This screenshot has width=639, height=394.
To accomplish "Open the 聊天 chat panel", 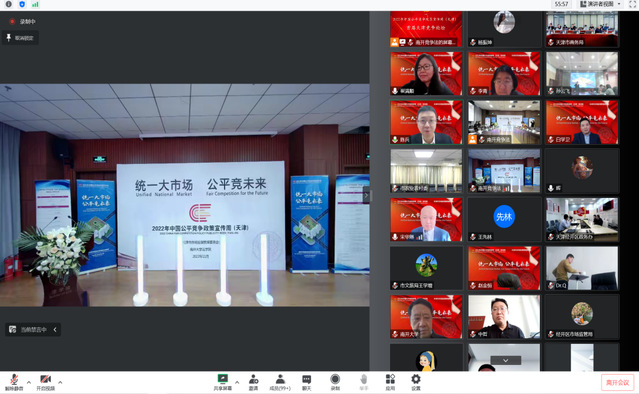I will 306,382.
